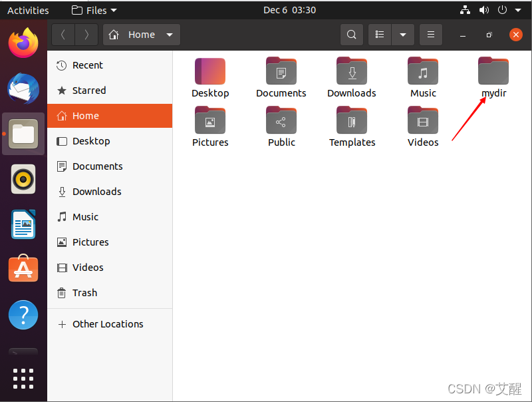Select Home in the sidebar

[x=110, y=116]
